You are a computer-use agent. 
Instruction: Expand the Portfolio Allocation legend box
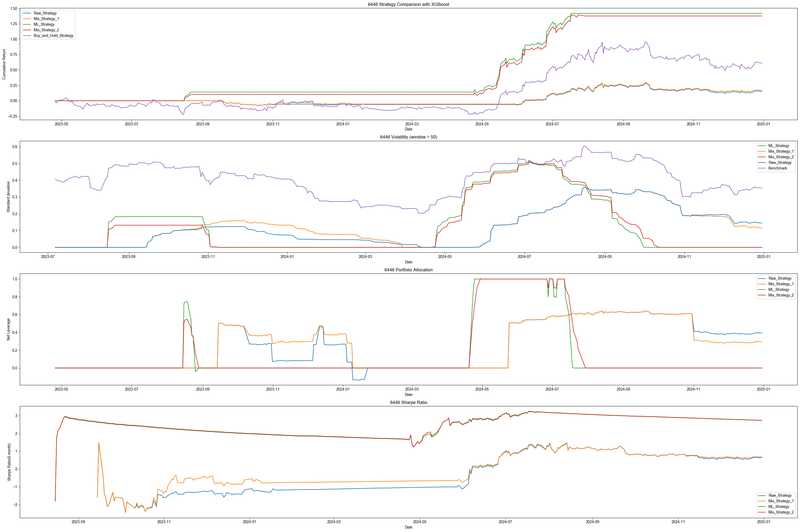776,287
